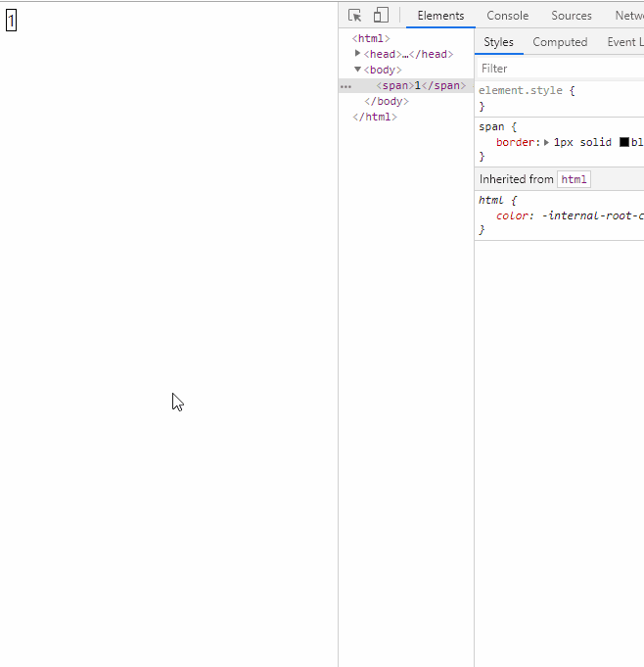Click the italic html rule selector
644x667 pixels.
click(491, 200)
